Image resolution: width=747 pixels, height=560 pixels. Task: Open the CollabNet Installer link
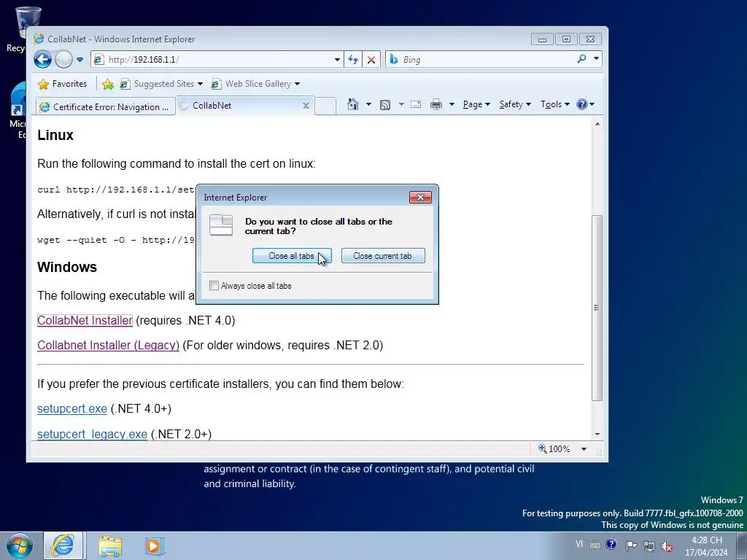tap(85, 321)
